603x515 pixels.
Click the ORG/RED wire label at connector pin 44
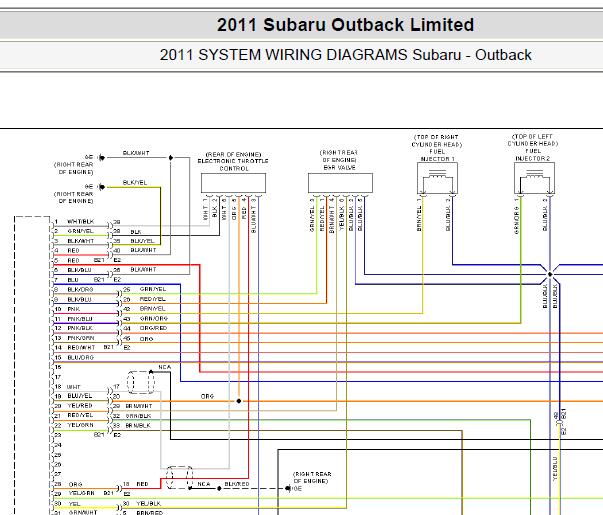153,328
